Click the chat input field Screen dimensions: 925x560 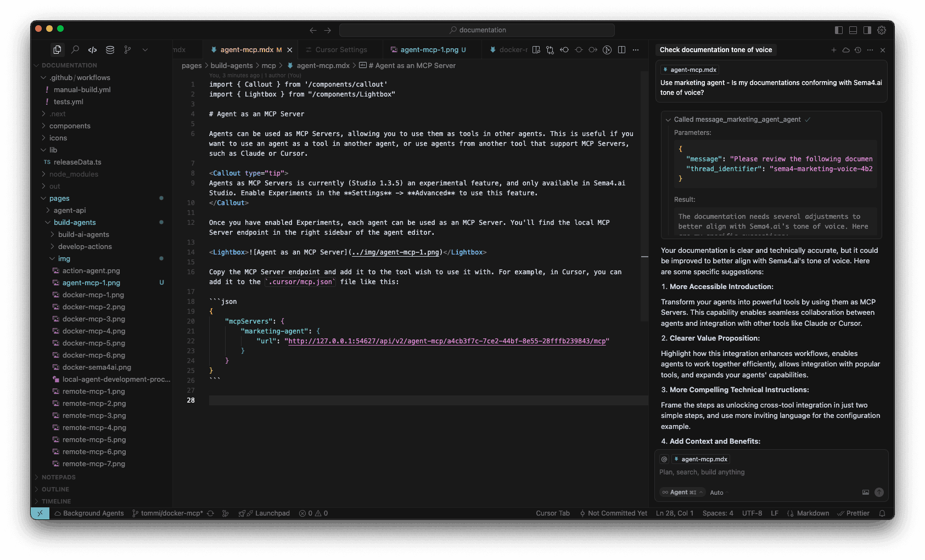[x=769, y=472]
